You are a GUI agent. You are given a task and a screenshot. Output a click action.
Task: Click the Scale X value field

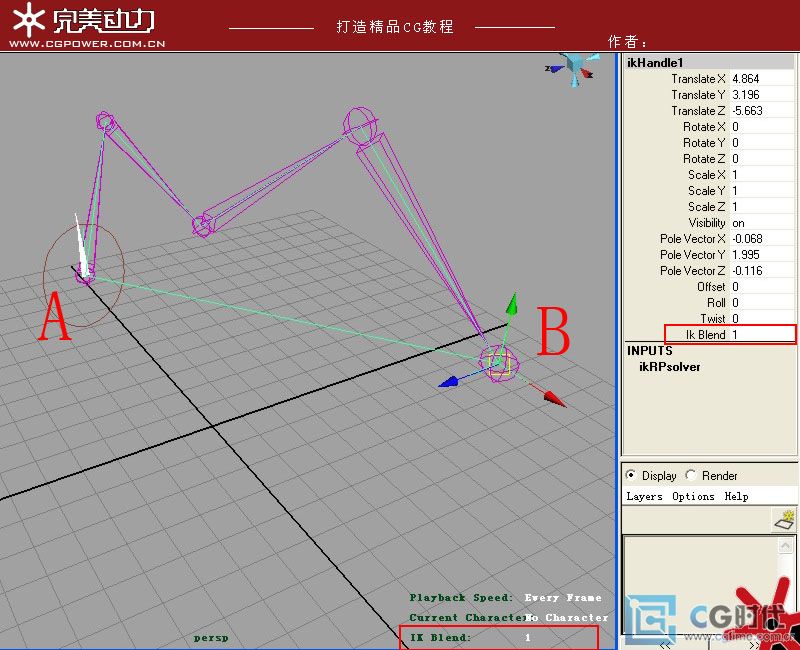click(x=762, y=174)
